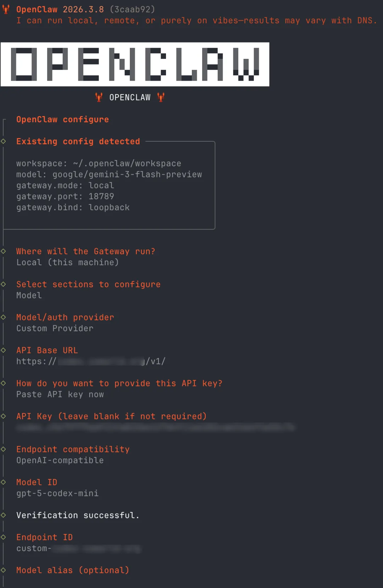
Task: Click the Model alias (optional) prompt
Action: pyautogui.click(x=73, y=570)
